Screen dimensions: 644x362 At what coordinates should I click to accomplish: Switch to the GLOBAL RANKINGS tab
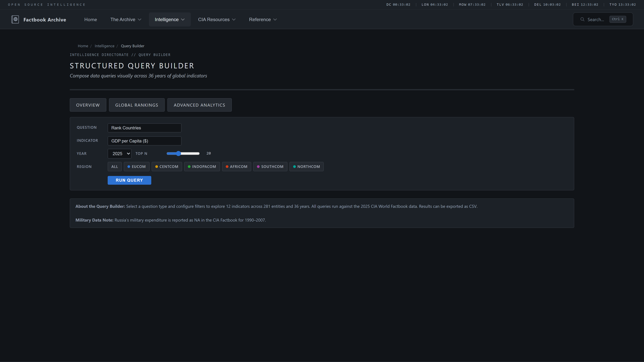(x=137, y=105)
